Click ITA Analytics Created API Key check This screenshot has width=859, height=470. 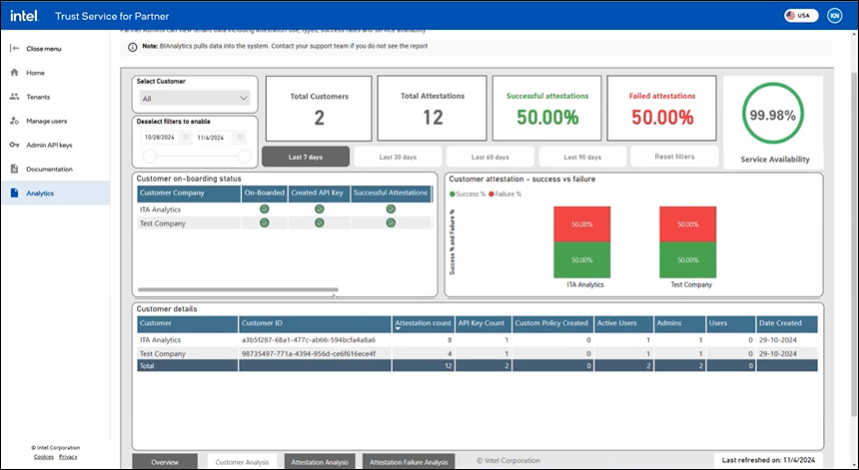tap(319, 209)
